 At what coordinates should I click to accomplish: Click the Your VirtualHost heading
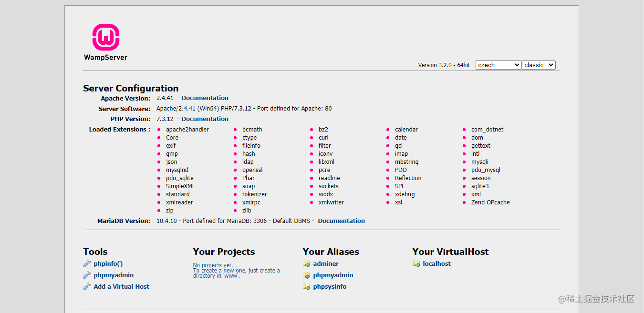451,252
